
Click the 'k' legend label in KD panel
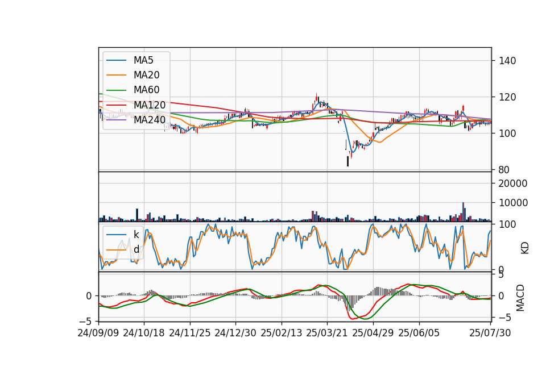pos(136,235)
